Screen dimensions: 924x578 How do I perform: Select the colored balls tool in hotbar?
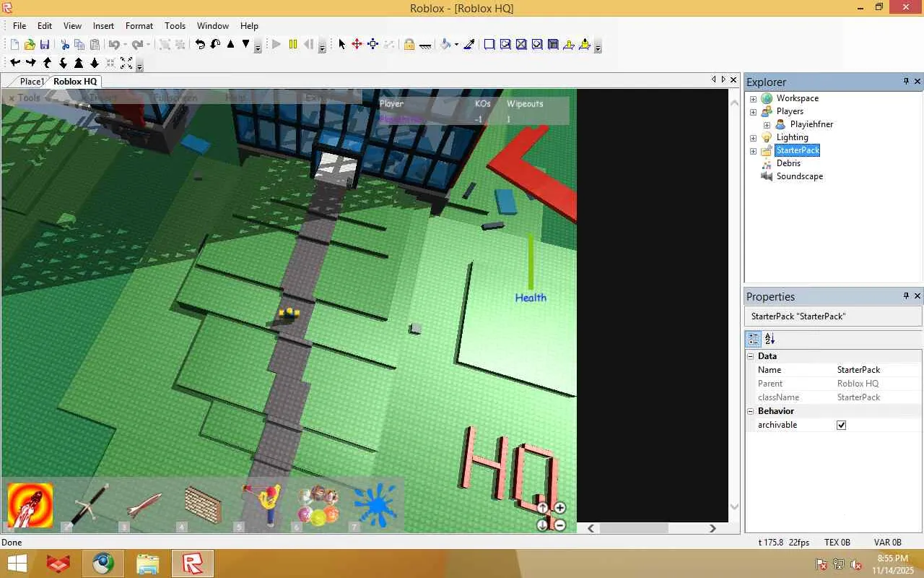tap(318, 505)
